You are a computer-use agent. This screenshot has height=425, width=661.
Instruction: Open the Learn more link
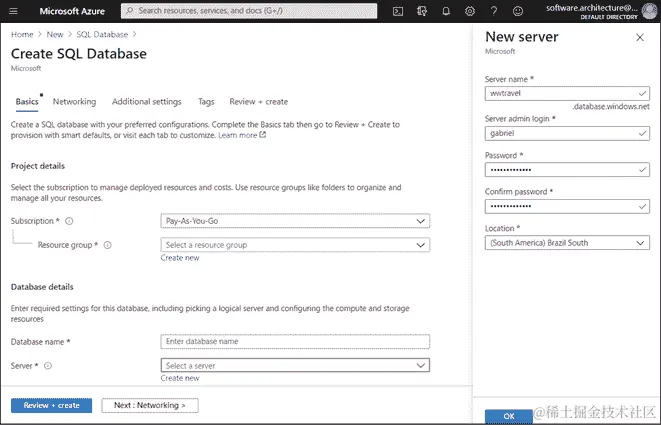(x=237, y=135)
